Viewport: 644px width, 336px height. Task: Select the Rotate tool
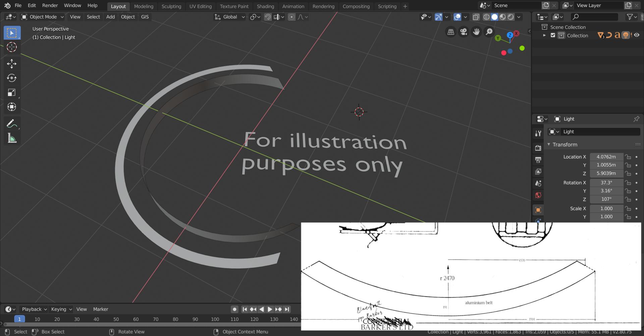(12, 78)
